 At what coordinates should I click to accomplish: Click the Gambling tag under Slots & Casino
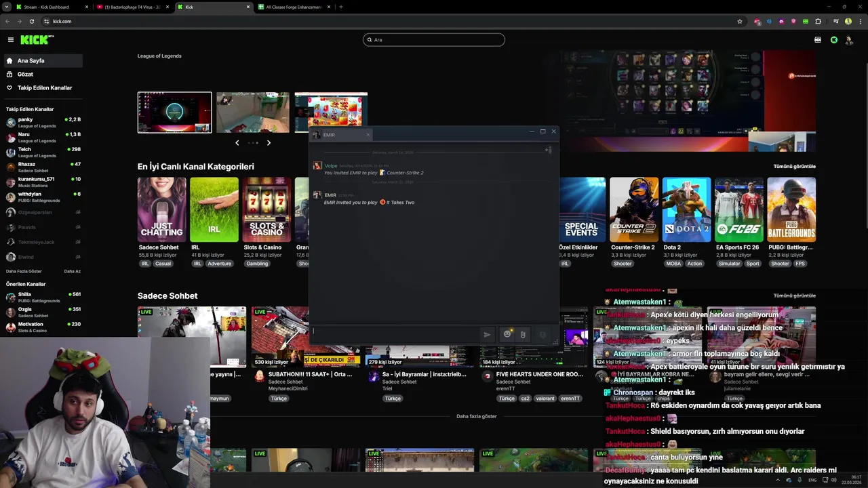pyautogui.click(x=257, y=264)
